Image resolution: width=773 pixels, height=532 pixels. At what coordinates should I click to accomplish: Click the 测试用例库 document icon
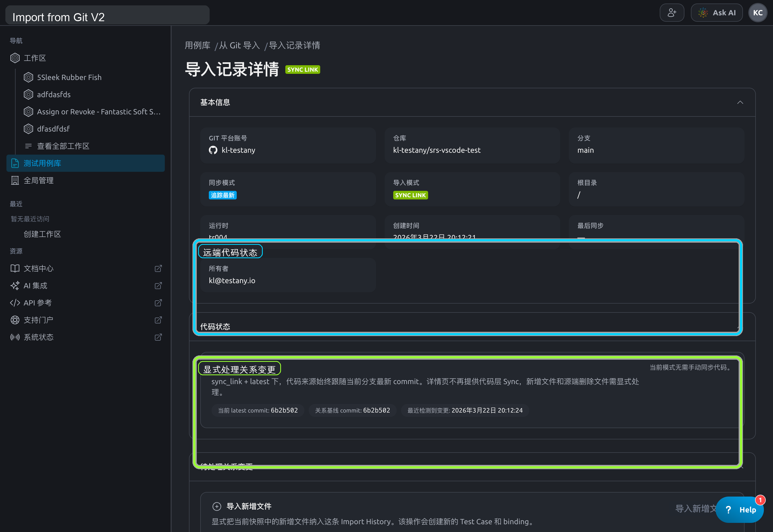pos(15,163)
